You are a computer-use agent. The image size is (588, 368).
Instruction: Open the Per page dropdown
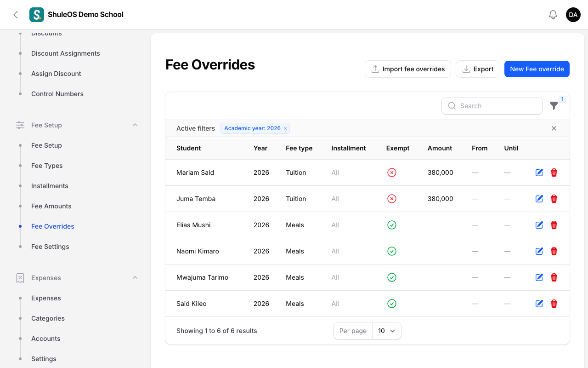click(x=386, y=331)
